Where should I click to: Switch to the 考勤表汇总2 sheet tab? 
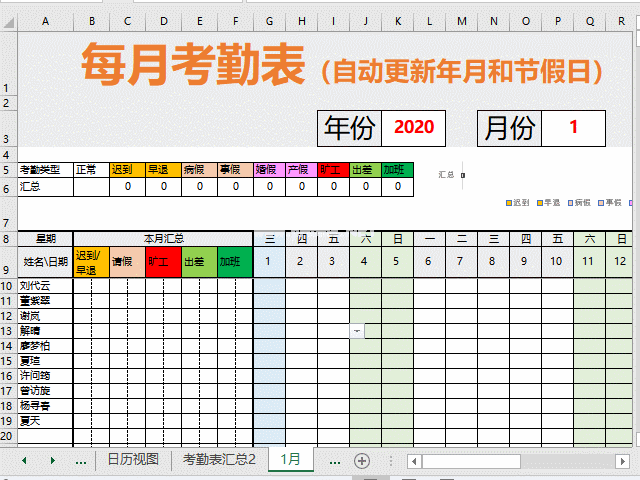pos(219,460)
